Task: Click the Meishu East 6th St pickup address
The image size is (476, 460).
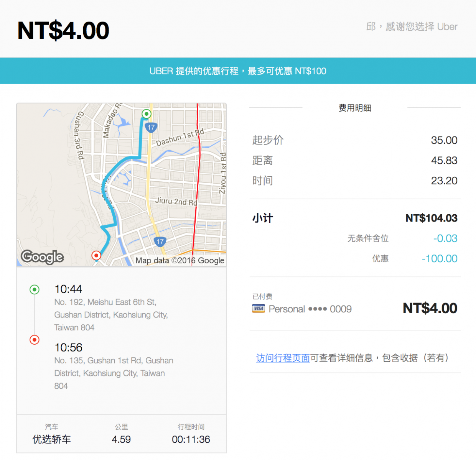Action: [x=111, y=315]
